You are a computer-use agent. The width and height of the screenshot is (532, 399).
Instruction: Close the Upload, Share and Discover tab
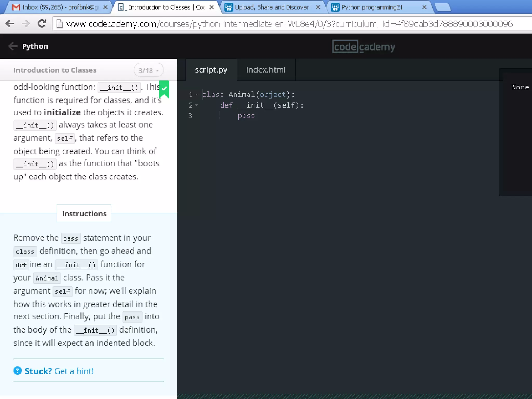pyautogui.click(x=318, y=7)
